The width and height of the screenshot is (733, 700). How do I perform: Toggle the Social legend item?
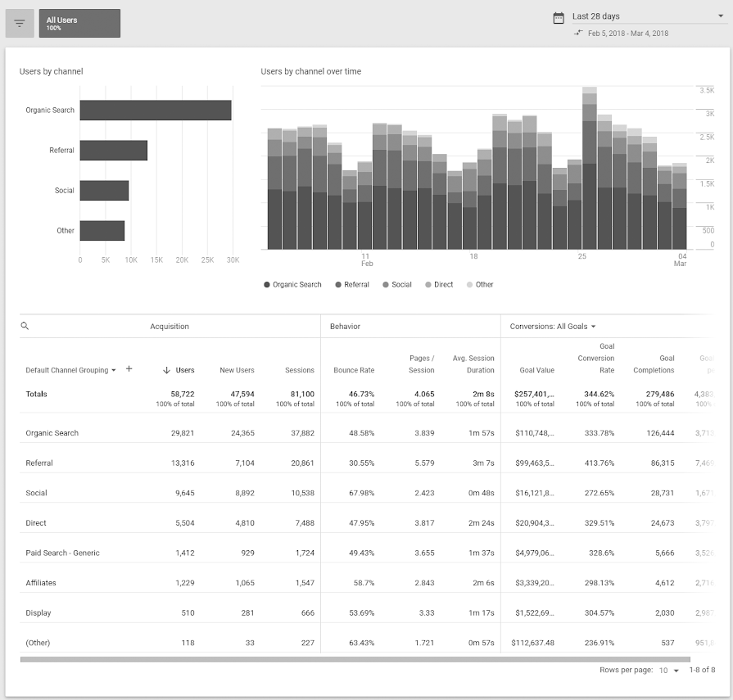click(397, 285)
